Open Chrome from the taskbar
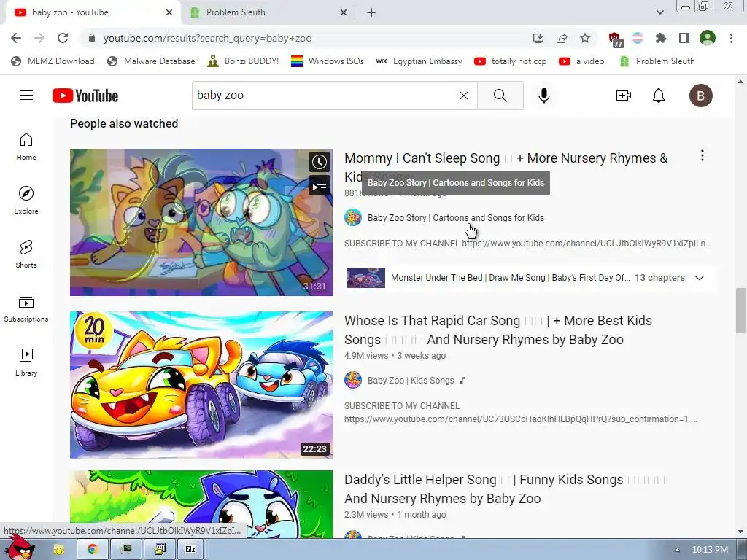The height and width of the screenshot is (560, 747). click(93, 549)
